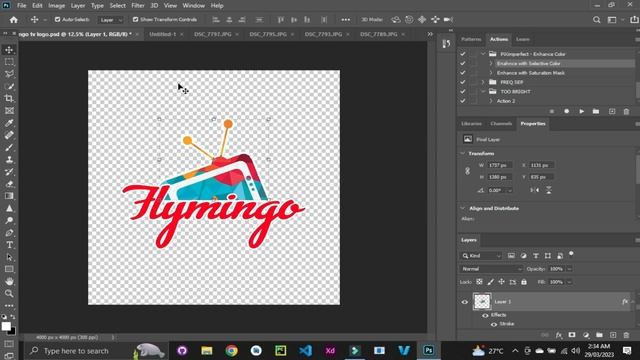
Task: Select the Path Selection tool
Action: 9,257
